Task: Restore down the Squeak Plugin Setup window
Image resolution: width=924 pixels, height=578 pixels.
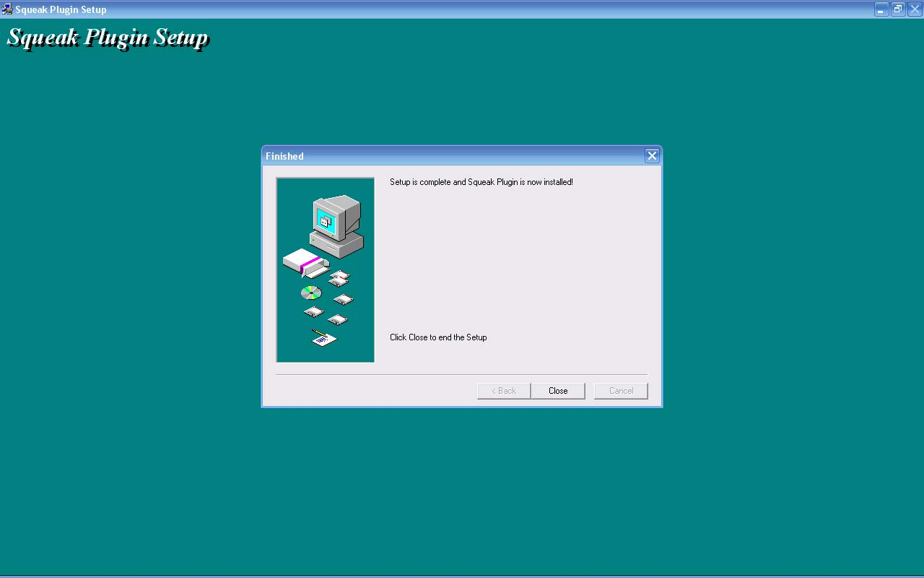Action: [x=898, y=9]
